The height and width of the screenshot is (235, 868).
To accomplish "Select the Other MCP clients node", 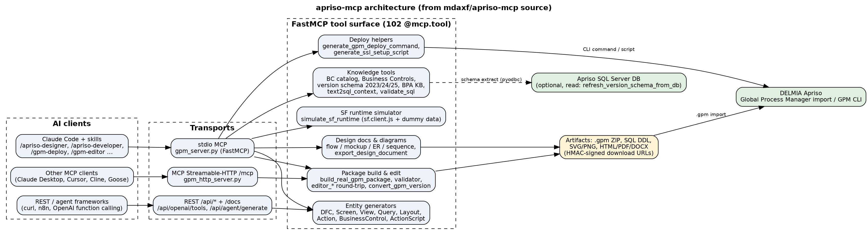I will coord(72,176).
